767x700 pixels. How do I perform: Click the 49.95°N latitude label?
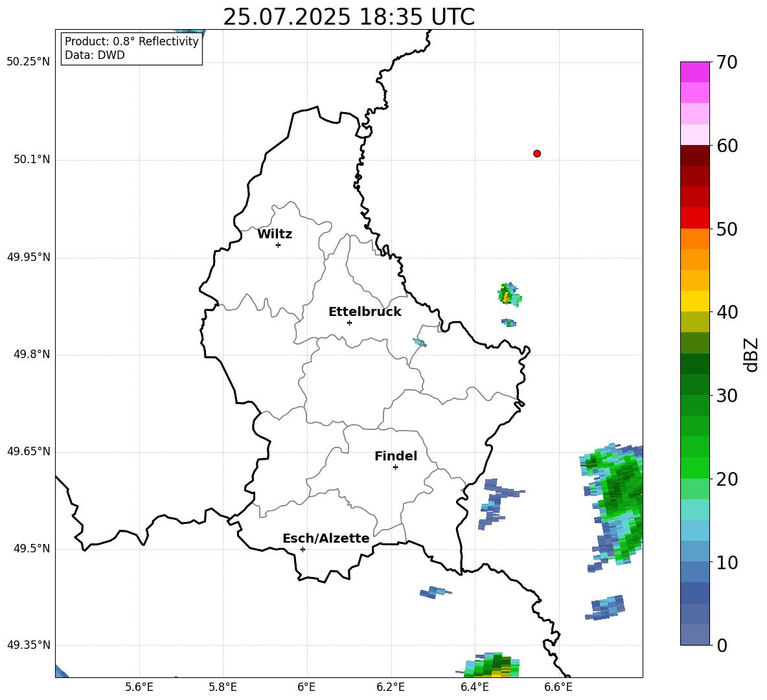click(29, 257)
